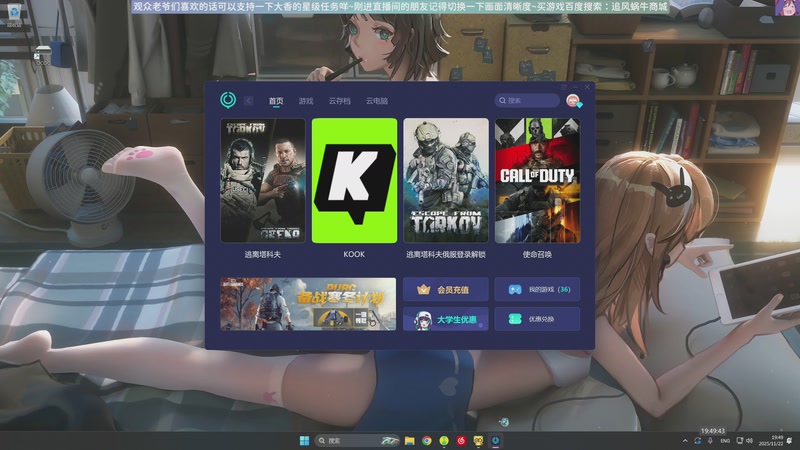Click the green coupon icon on 优惠兑换
Viewport: 800px width, 450px height.
[x=515, y=319]
